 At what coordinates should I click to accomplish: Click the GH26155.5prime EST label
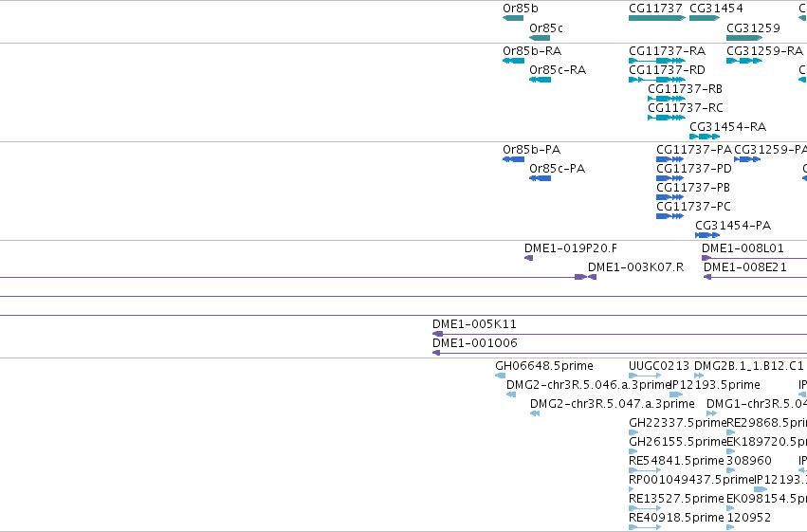pos(677,442)
